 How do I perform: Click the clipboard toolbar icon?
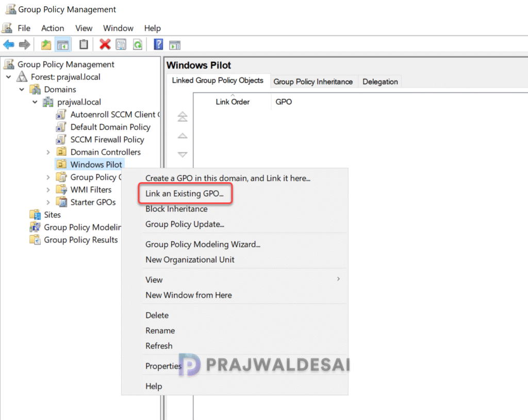coord(84,44)
